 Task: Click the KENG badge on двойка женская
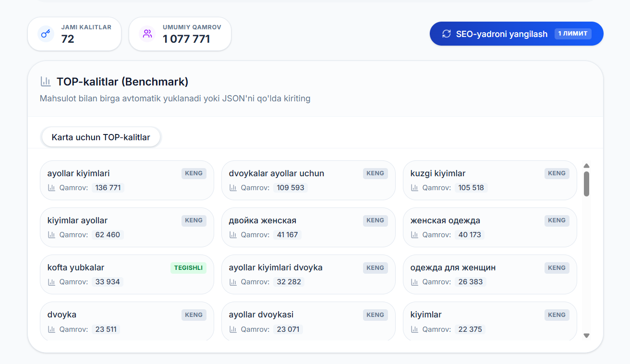[x=376, y=220]
